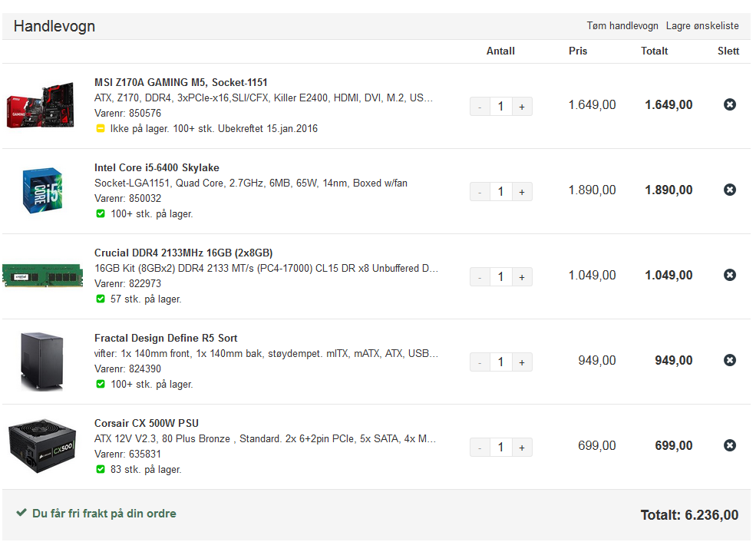This screenshot has width=756, height=542.
Task: Click the Fractal Design case thumbnail
Action: (42, 361)
